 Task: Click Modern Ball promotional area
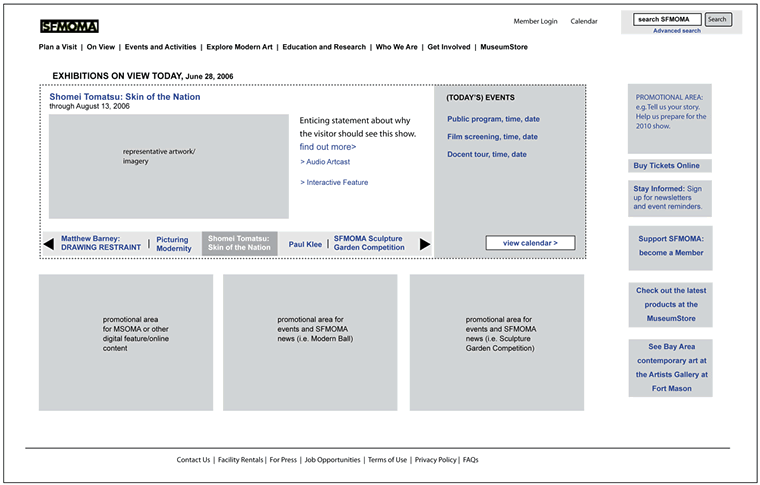[310, 343]
